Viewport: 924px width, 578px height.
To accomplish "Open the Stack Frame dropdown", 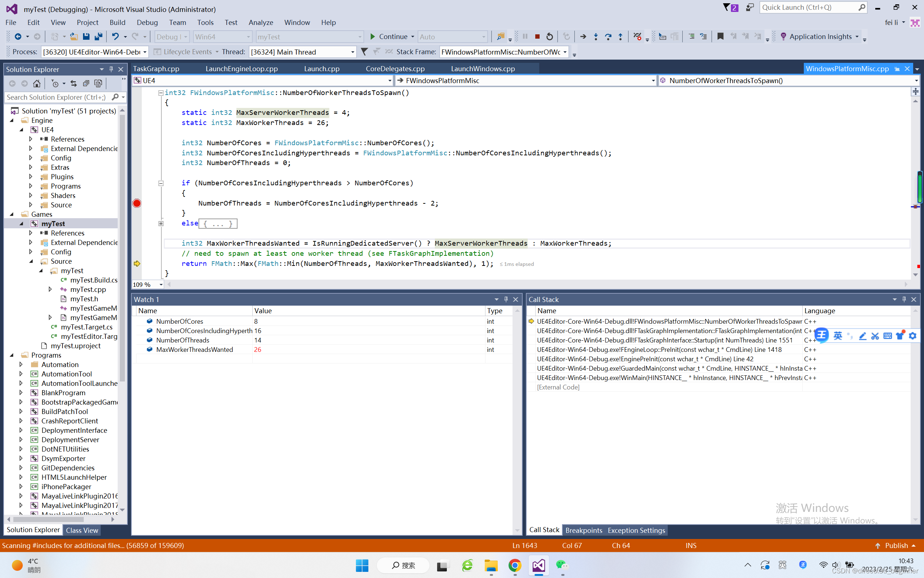I will 565,52.
